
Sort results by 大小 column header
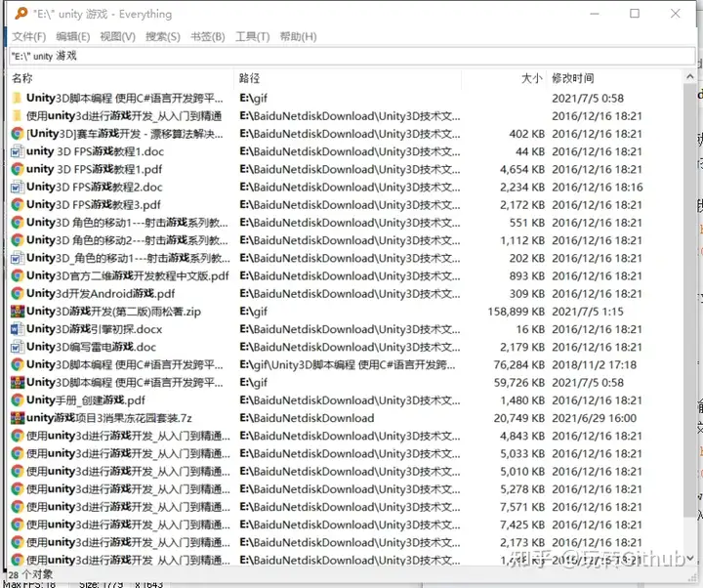[504, 78]
